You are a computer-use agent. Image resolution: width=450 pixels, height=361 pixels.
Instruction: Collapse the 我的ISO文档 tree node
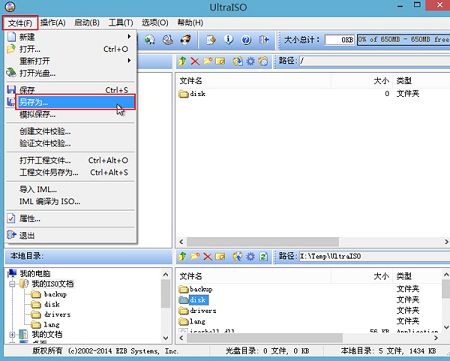(12, 284)
